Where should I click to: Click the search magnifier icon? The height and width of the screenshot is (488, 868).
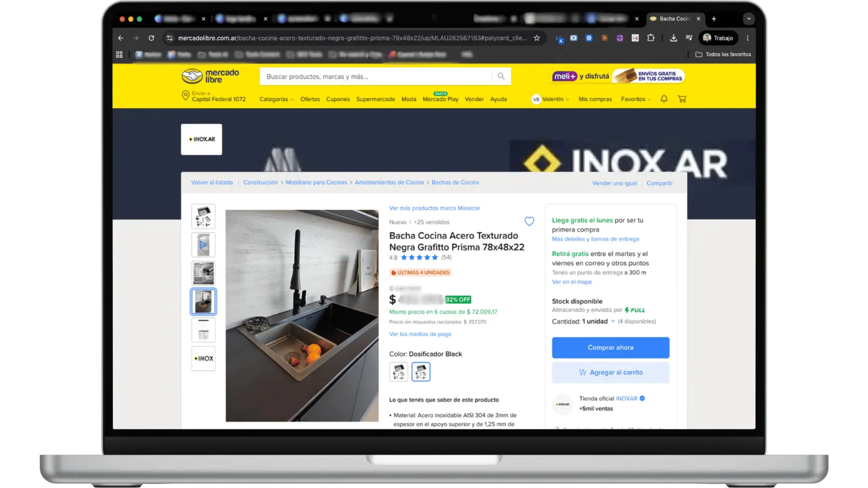[501, 76]
